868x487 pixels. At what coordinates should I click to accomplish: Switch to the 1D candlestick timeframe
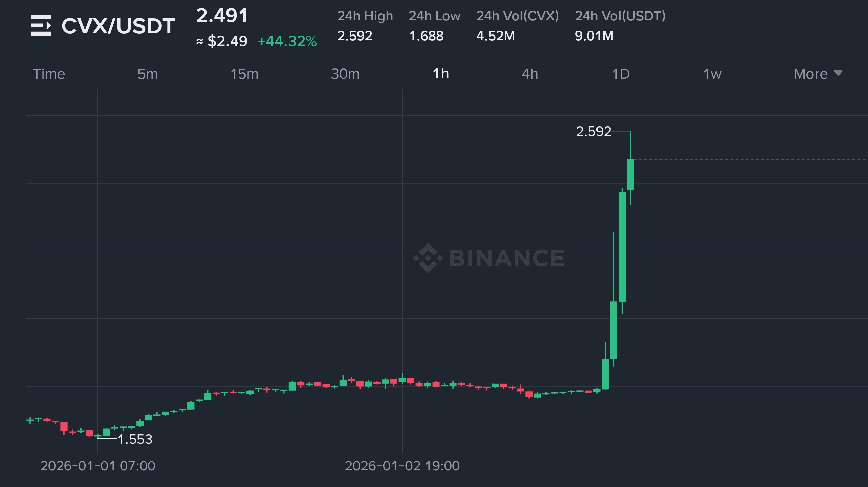(x=621, y=74)
